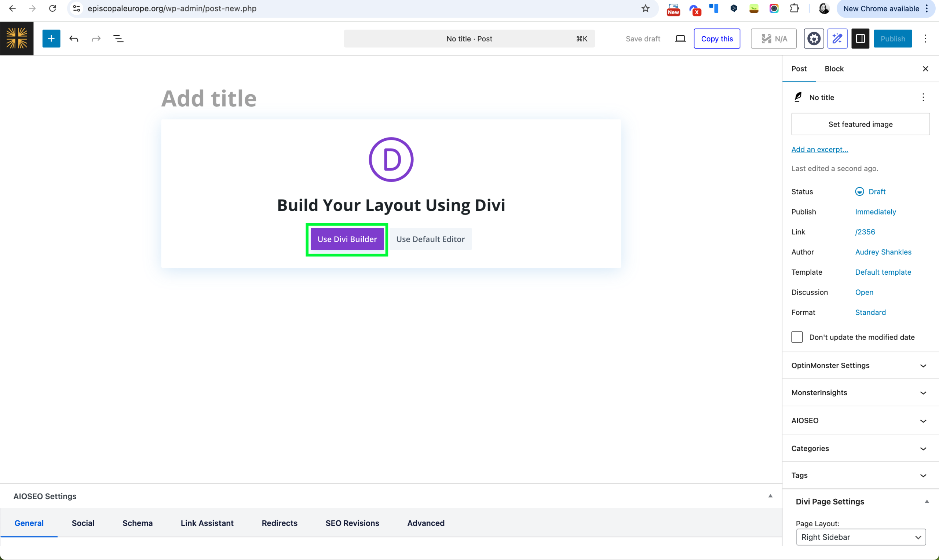This screenshot has height=560, width=939.
Task: Collapse the AIOSEO Settings bottom panel
Action: coord(770,496)
